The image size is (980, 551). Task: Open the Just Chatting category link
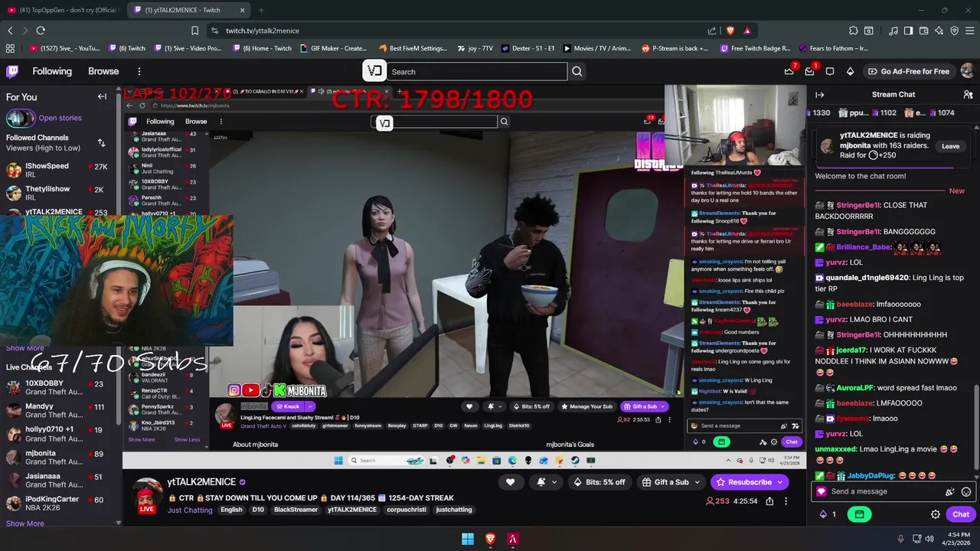pyautogui.click(x=190, y=510)
